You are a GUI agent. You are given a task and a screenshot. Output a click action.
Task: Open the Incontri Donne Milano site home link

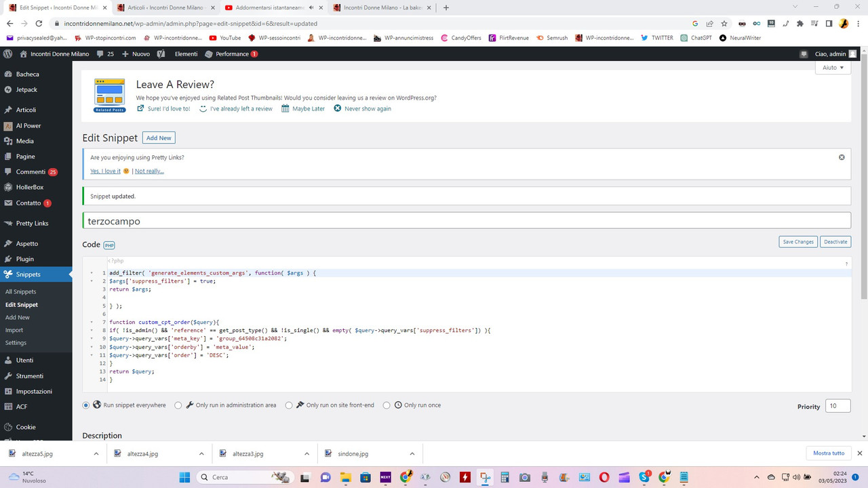(54, 54)
